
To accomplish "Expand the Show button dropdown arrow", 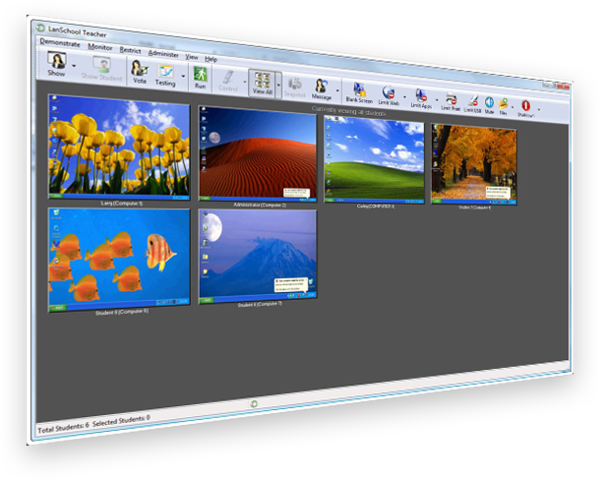I will tap(74, 66).
